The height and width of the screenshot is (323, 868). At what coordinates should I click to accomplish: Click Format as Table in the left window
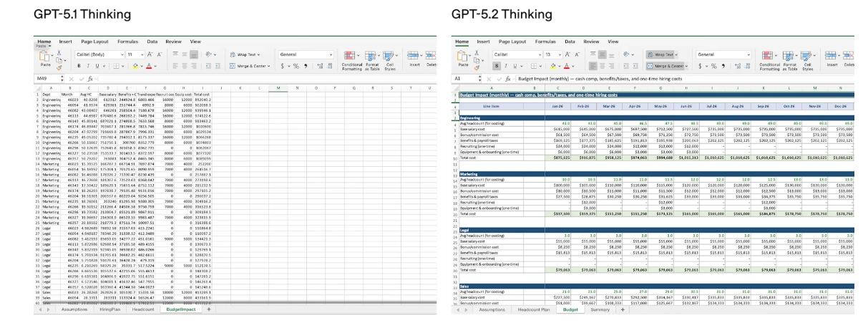click(x=371, y=59)
